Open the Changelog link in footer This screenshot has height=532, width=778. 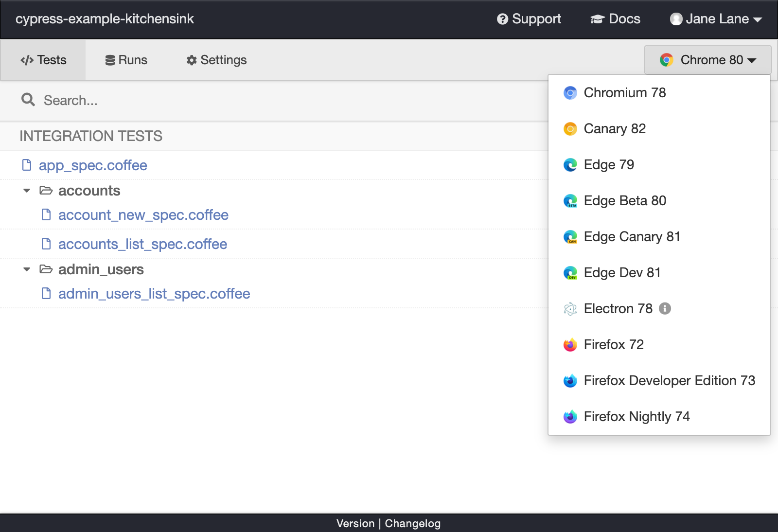pyautogui.click(x=412, y=523)
